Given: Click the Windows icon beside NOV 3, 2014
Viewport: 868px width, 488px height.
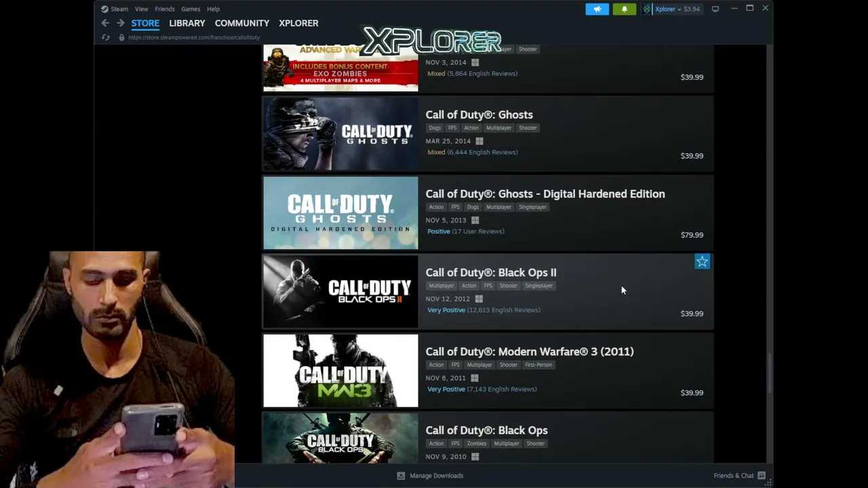Looking at the screenshot, I should click(475, 62).
